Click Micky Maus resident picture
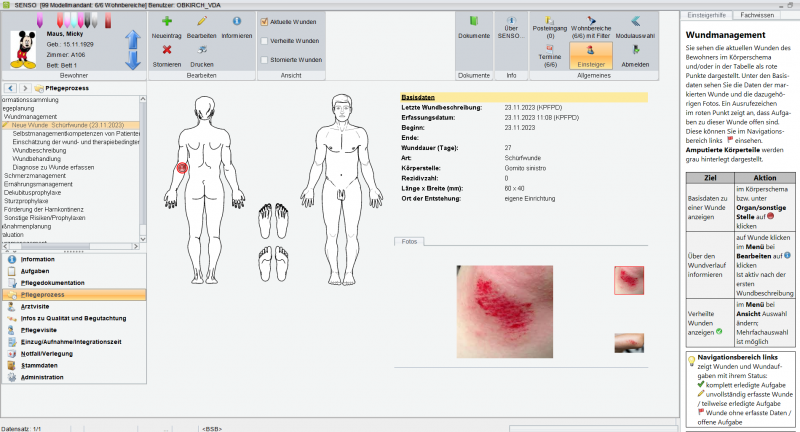 [x=23, y=49]
